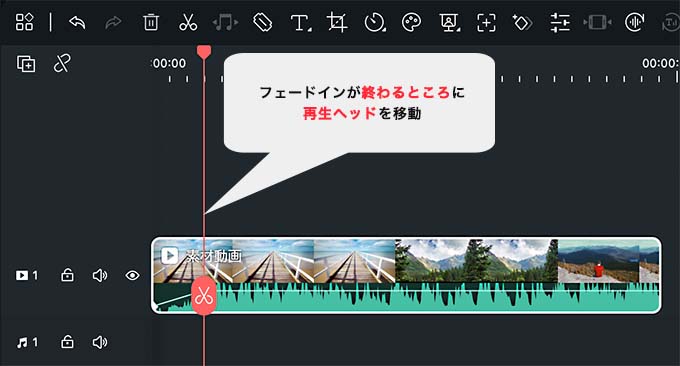Screen dimensions: 680x366
Task: Click the red scissors split button on playhead
Action: pos(204,296)
